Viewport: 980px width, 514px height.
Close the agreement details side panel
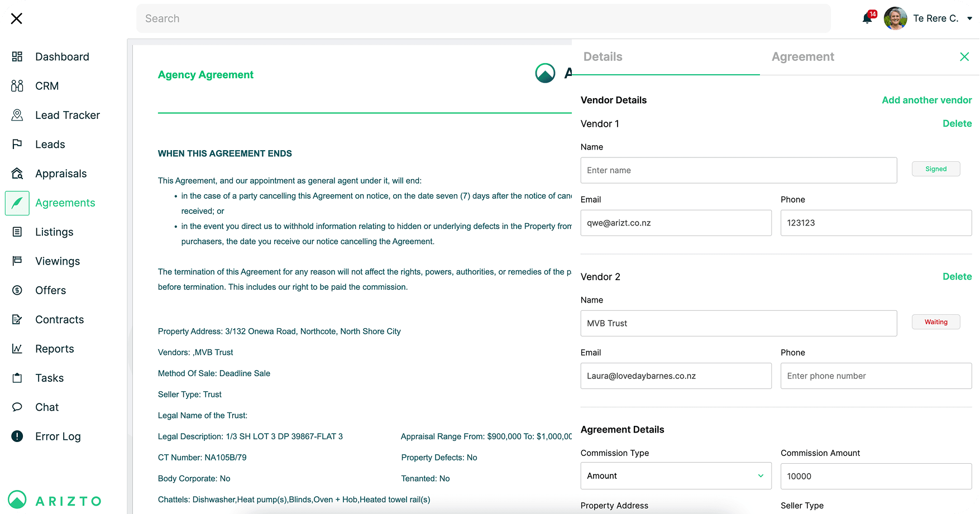tap(964, 57)
